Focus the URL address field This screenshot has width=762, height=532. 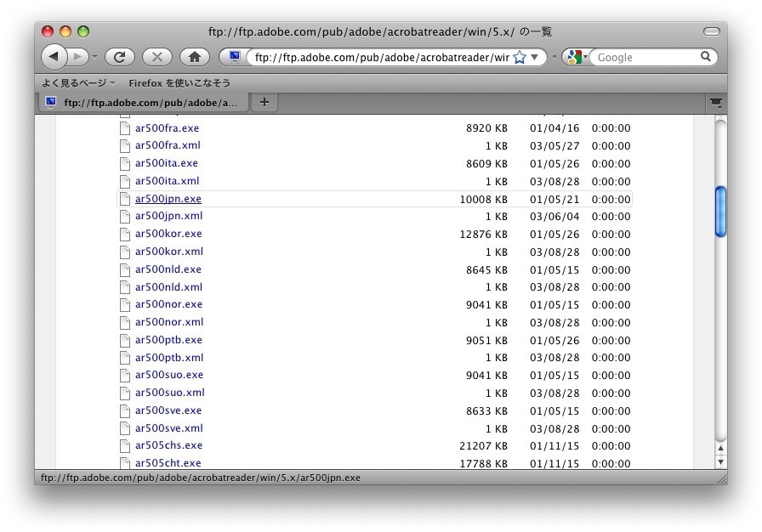(382, 57)
